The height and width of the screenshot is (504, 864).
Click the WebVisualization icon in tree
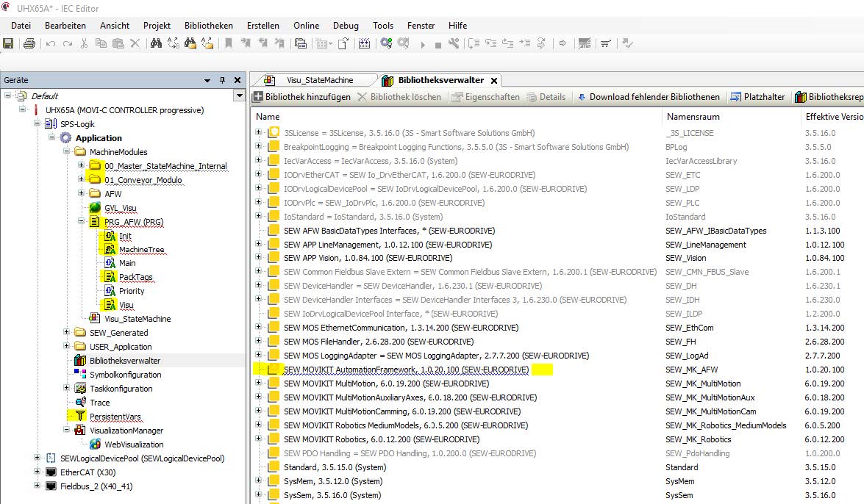(x=95, y=444)
